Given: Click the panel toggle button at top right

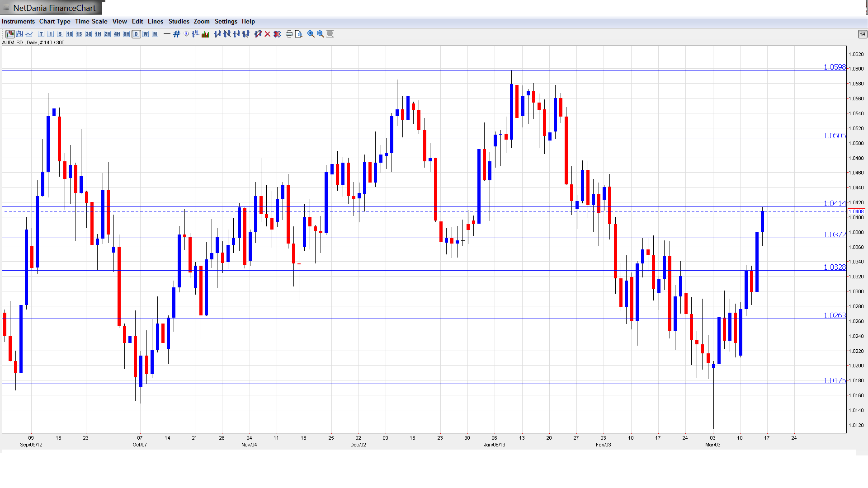Looking at the screenshot, I should [862, 34].
